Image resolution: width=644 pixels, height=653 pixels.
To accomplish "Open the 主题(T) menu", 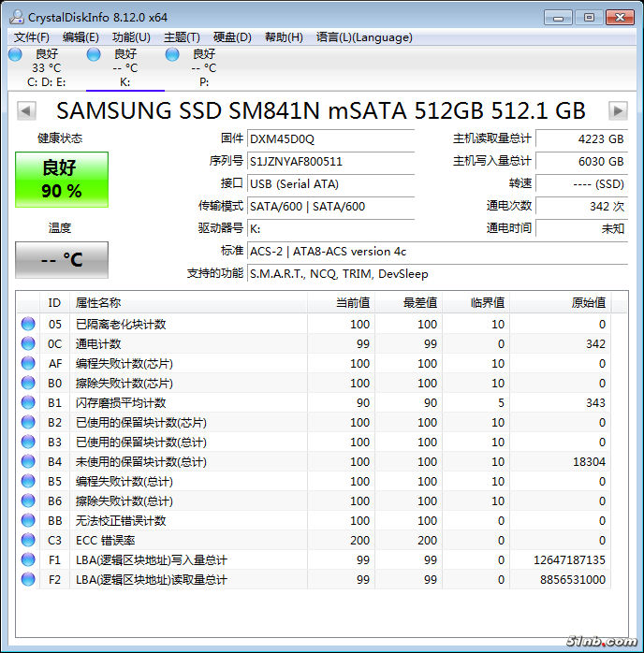I will pos(182,37).
